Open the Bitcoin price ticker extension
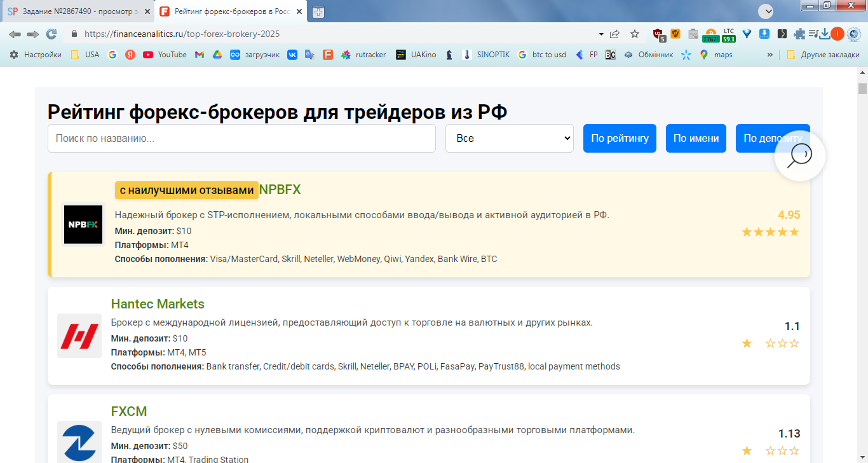Screen dimensions: 868x463 pyautogui.click(x=710, y=35)
